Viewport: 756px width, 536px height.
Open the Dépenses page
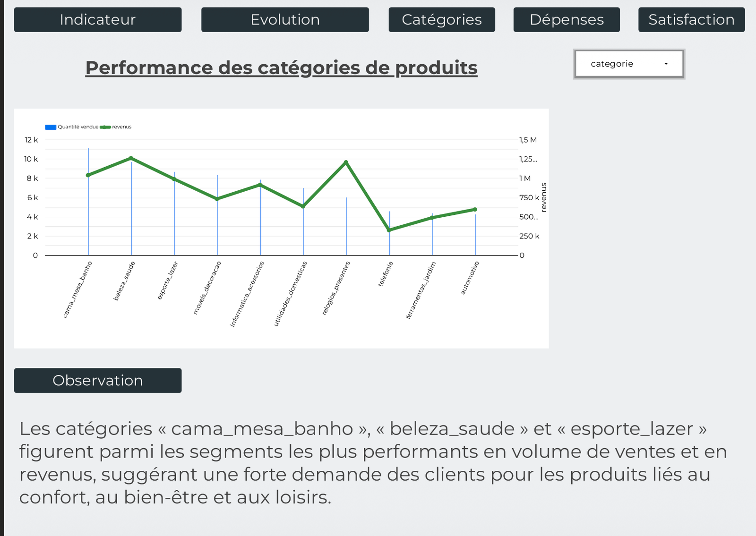[567, 20]
